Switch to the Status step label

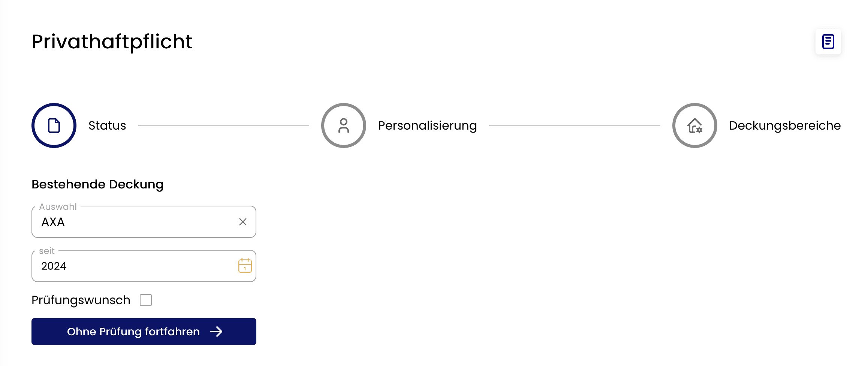(107, 125)
